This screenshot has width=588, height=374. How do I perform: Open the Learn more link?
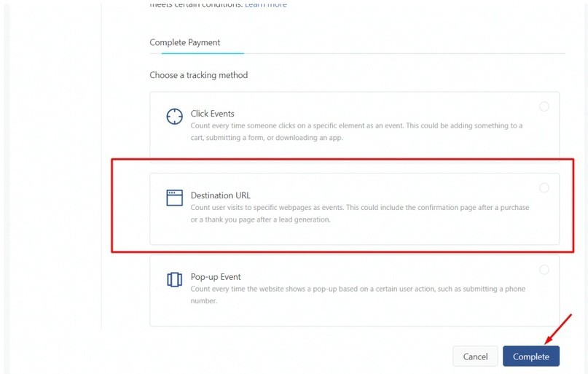pos(266,4)
